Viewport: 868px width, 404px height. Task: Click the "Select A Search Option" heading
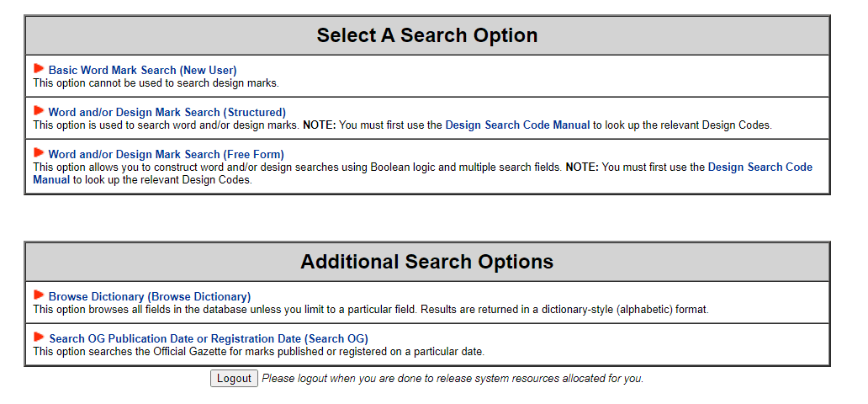pyautogui.click(x=426, y=35)
